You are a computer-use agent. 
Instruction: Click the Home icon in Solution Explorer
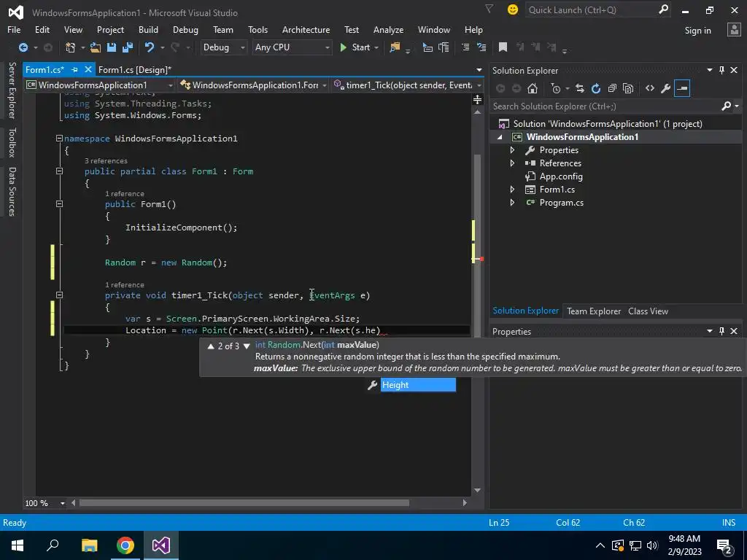[x=533, y=88]
